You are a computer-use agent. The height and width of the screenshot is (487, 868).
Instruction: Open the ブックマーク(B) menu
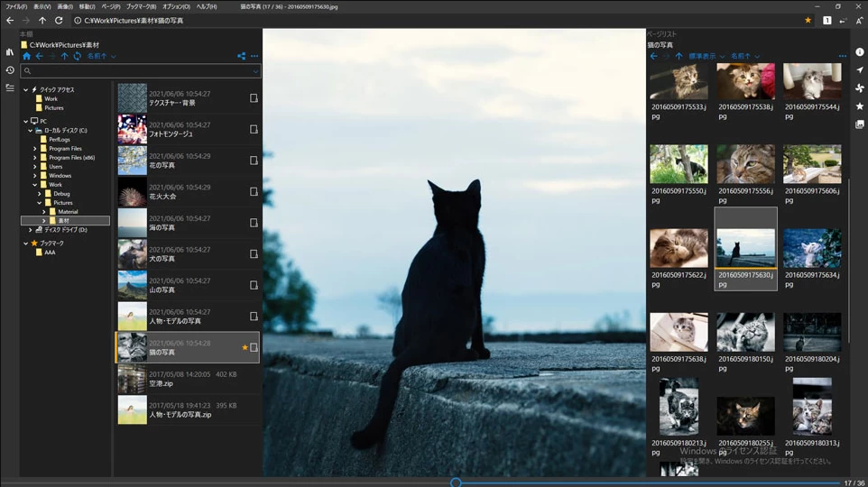point(141,6)
